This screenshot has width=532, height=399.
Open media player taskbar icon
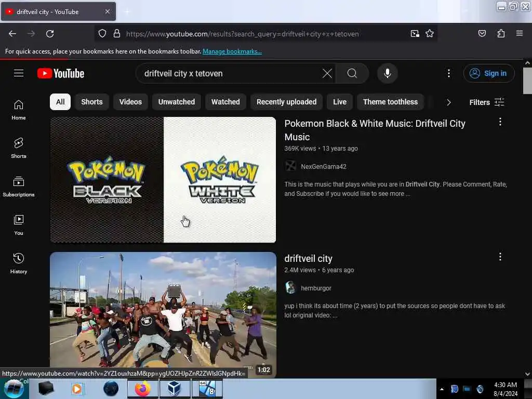[x=77, y=389]
